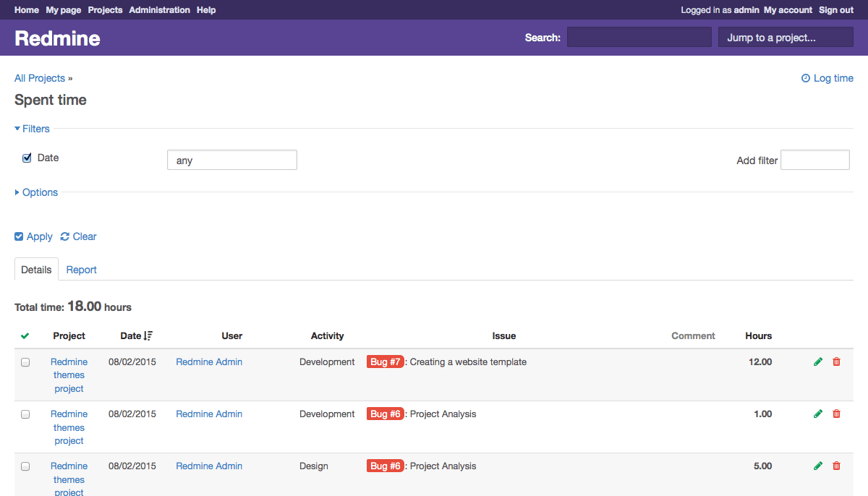Viewport: 868px width, 496px height.
Task: Click the All Projects breadcrumb link
Action: [x=40, y=78]
